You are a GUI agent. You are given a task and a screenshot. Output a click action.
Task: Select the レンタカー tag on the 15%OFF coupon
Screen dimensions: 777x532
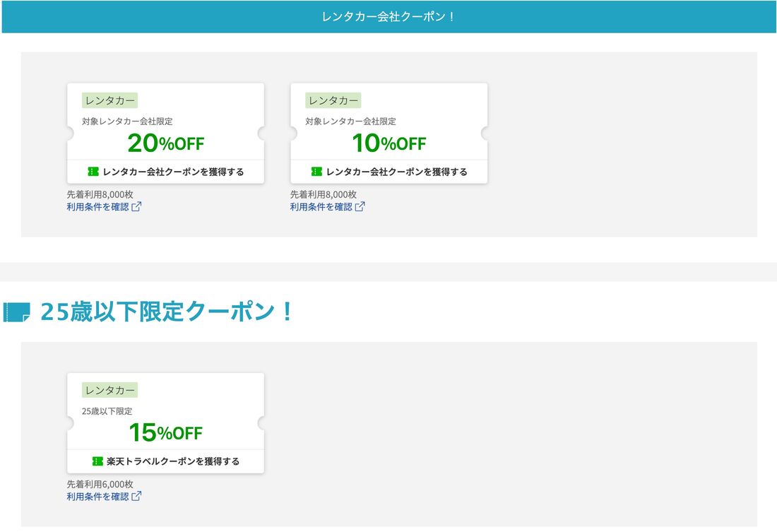click(109, 390)
